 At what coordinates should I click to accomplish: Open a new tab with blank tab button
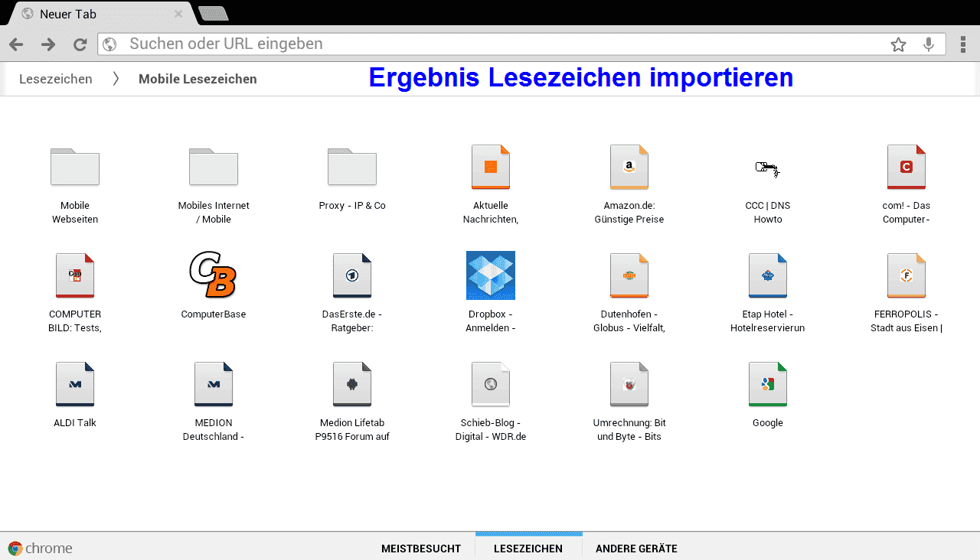(214, 13)
